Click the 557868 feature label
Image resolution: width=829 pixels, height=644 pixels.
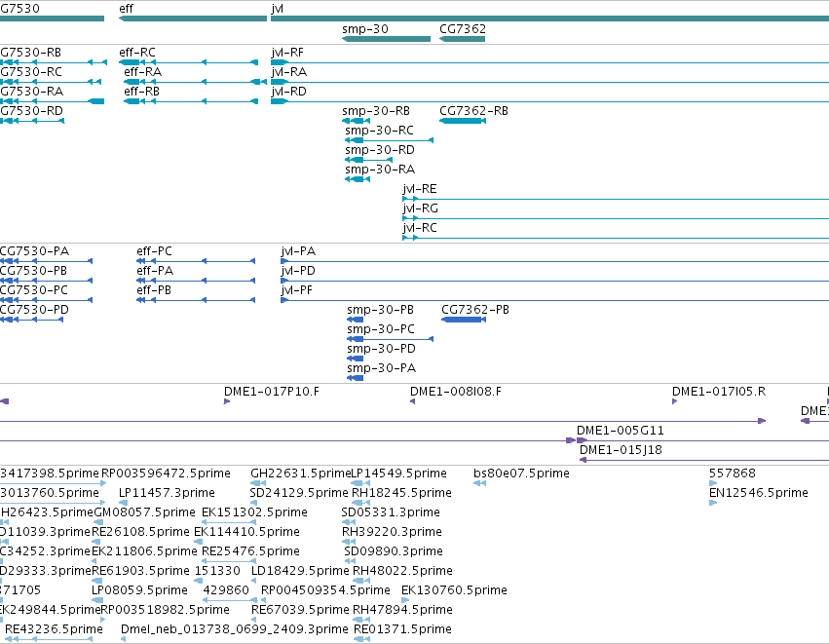(x=733, y=474)
